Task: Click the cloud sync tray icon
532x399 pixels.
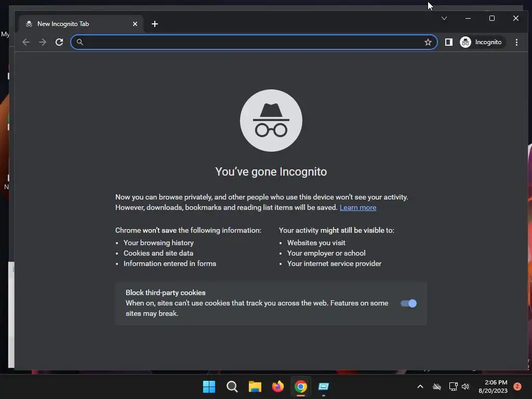Action: point(437,387)
